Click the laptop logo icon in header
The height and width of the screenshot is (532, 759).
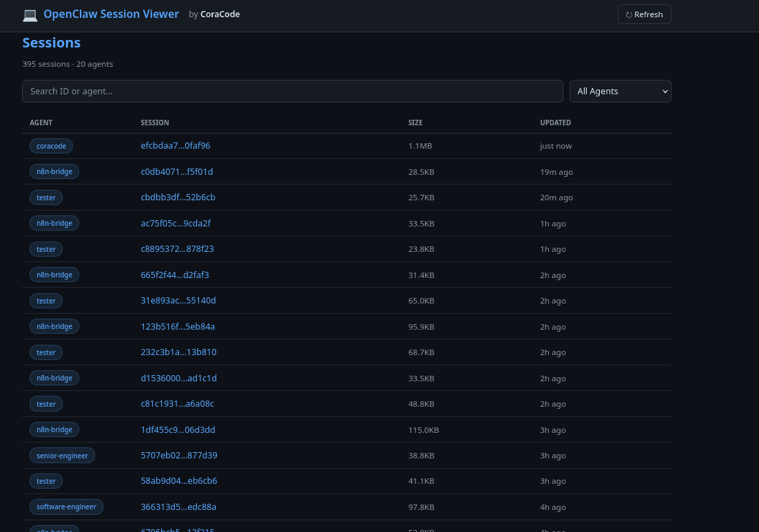point(30,14)
